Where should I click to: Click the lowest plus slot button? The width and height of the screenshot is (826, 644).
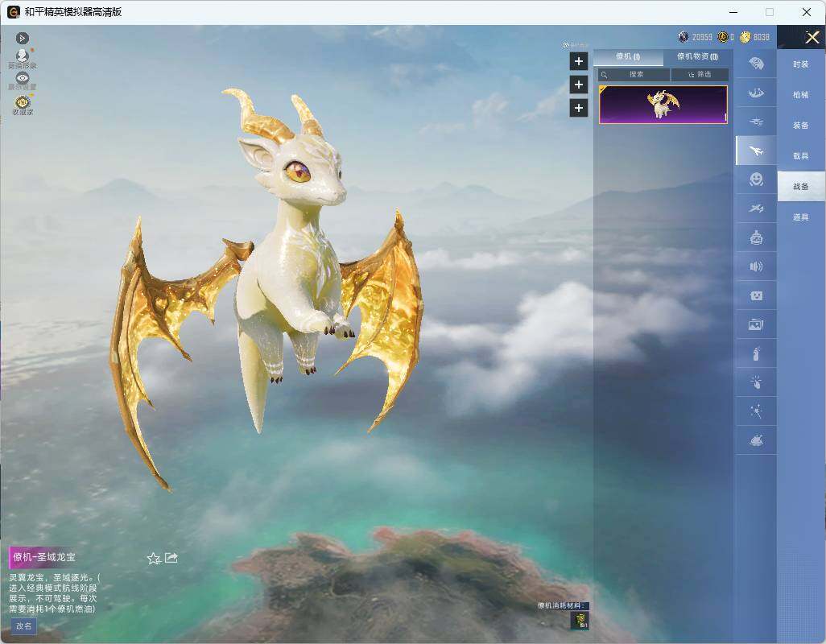point(578,108)
